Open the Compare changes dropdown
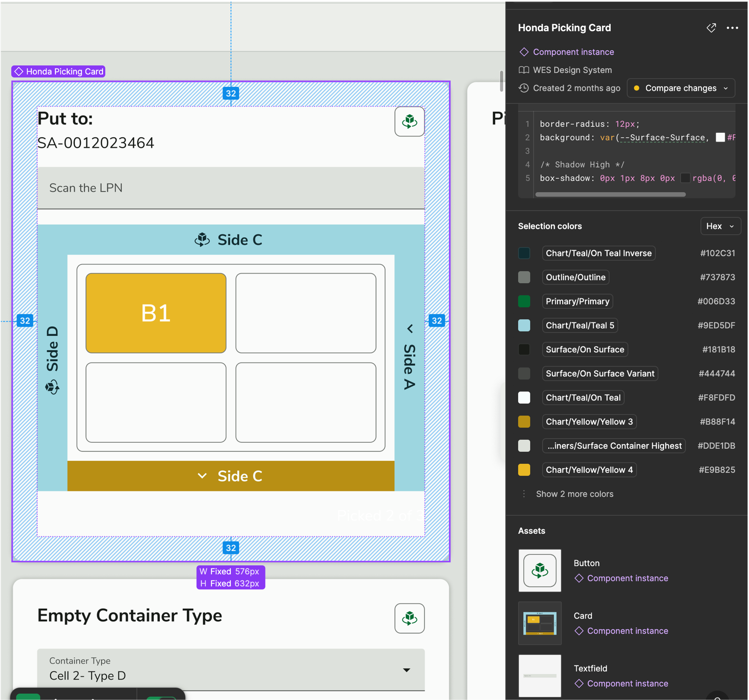 click(681, 88)
